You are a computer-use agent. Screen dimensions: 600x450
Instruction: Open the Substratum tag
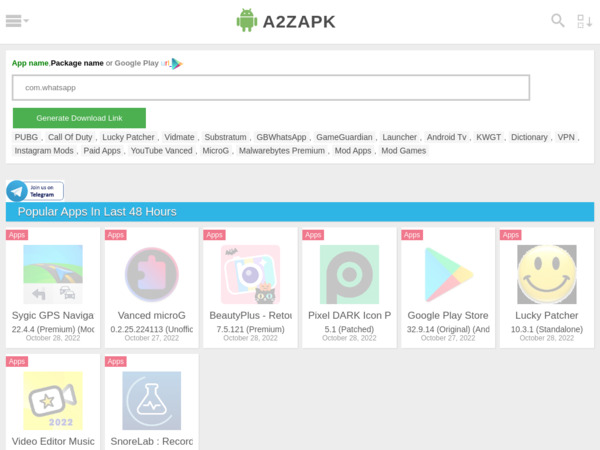[225, 137]
